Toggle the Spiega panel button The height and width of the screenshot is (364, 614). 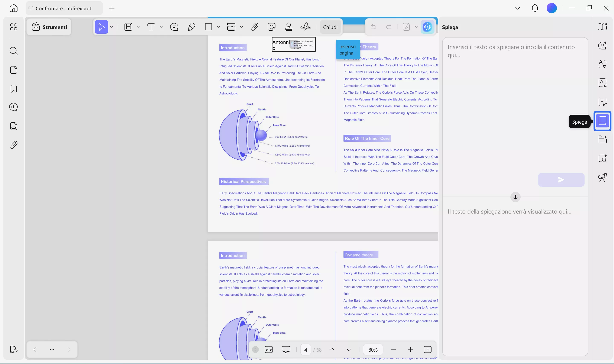click(602, 121)
